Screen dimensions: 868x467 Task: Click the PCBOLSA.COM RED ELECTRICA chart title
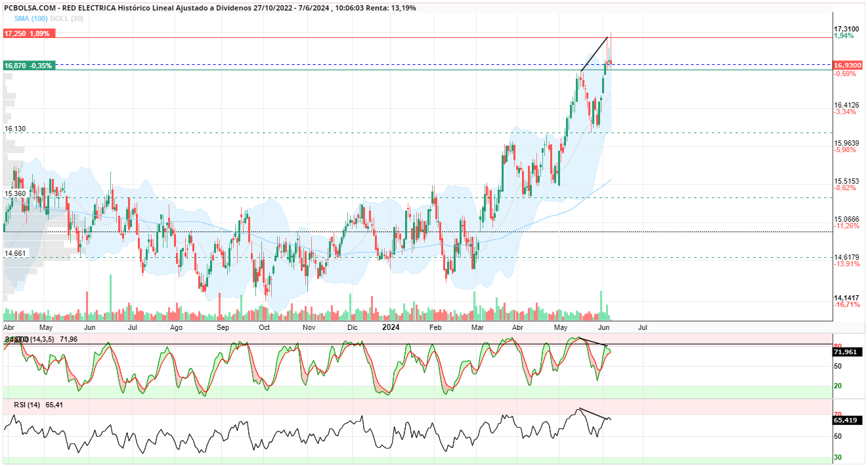(x=209, y=8)
